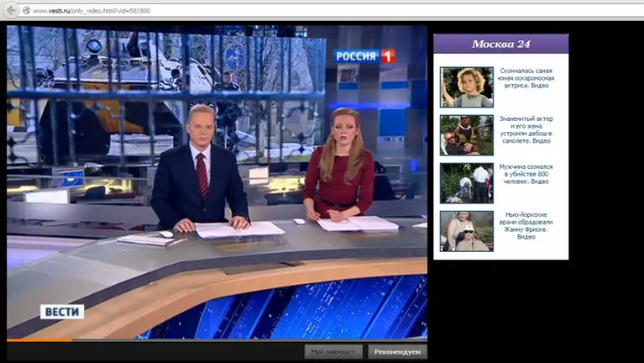Follow 'Мужчина сознался в убийстве' link
The width and height of the screenshot is (644, 363).
click(x=526, y=174)
